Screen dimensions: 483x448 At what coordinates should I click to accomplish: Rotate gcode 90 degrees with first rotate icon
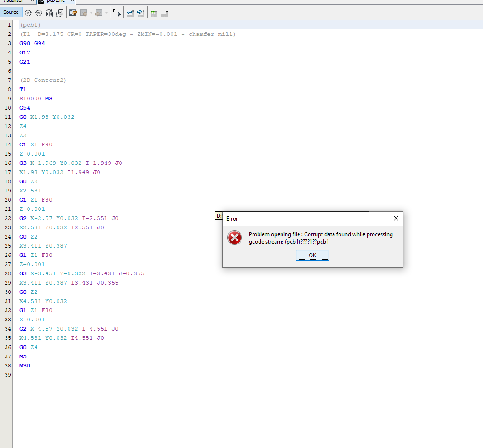click(28, 13)
